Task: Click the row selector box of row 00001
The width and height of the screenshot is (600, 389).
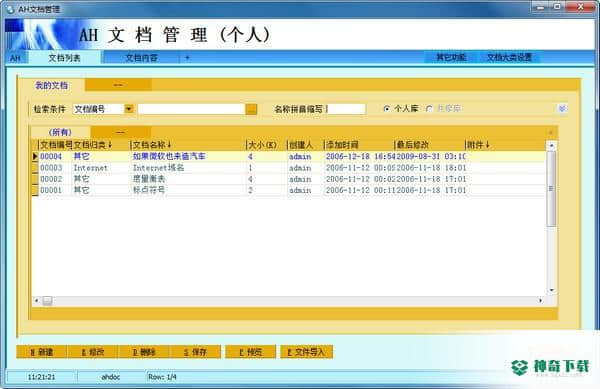Action: coord(35,190)
